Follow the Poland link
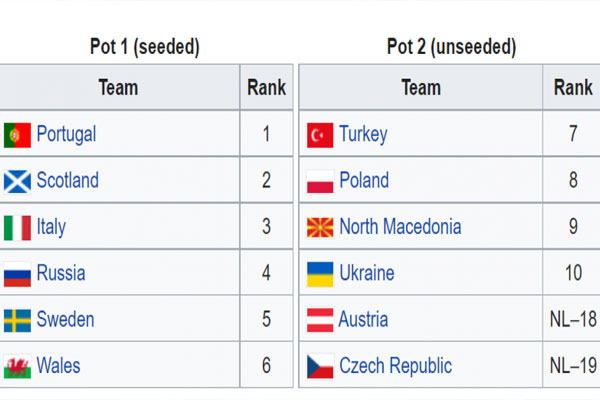The width and height of the screenshot is (600, 400). [x=364, y=180]
